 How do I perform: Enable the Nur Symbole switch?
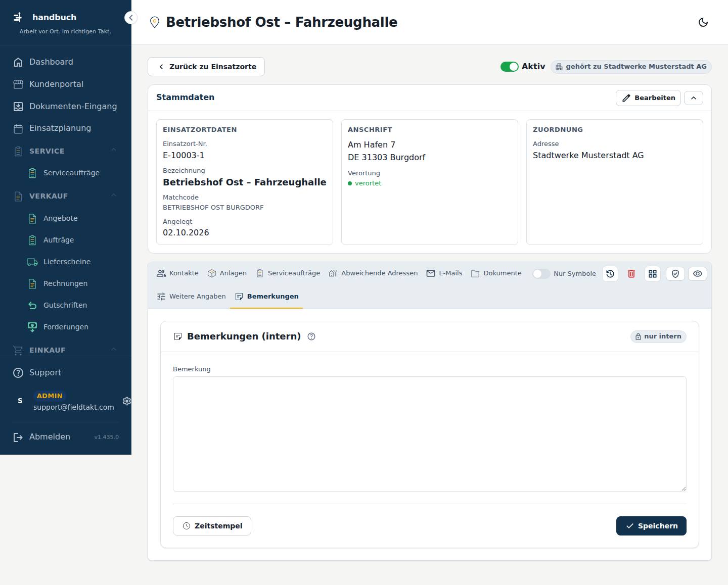[541, 274]
